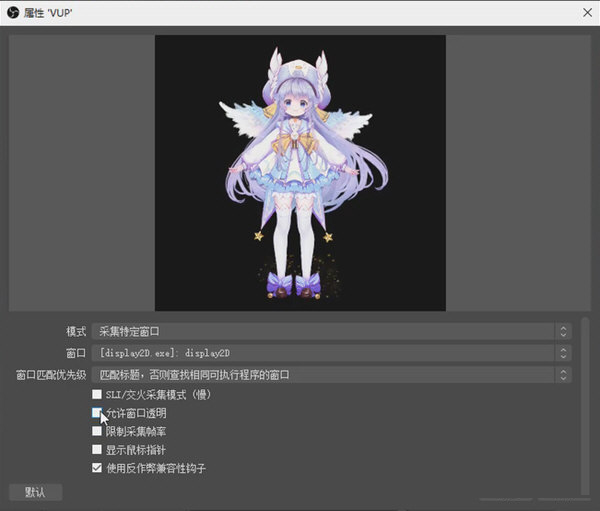Click the 模式 dropdown spinner arrows
This screenshot has width=600, height=511.
[x=563, y=331]
